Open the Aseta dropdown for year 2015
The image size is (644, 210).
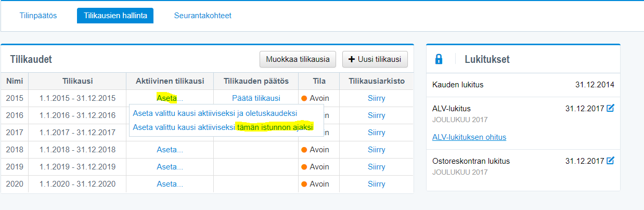coord(170,98)
